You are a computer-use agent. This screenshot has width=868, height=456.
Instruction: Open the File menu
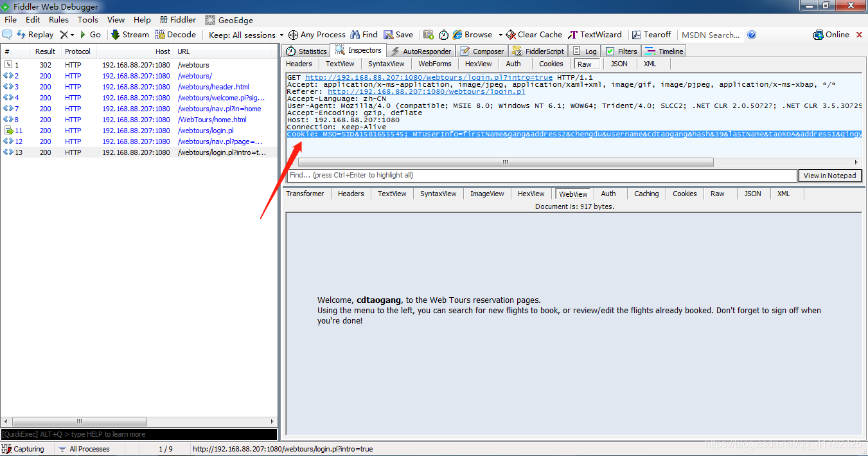click(x=10, y=20)
